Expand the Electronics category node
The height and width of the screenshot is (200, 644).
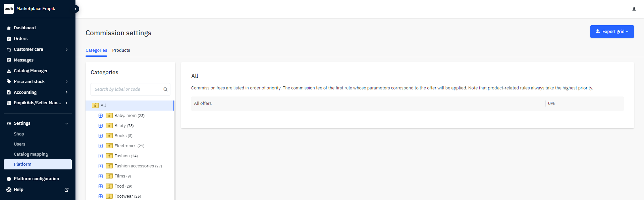click(x=101, y=146)
